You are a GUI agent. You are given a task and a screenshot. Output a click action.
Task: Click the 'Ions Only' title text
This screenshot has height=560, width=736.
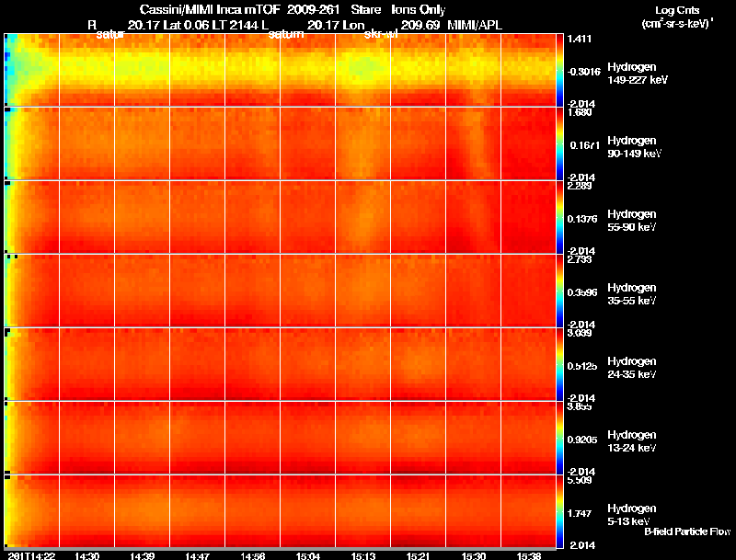[x=419, y=10]
